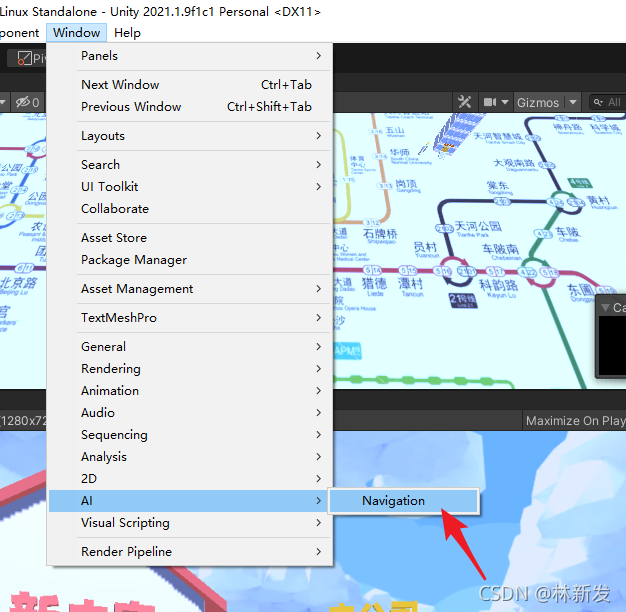Collapse the camera preview overlay triangle

pos(606,307)
